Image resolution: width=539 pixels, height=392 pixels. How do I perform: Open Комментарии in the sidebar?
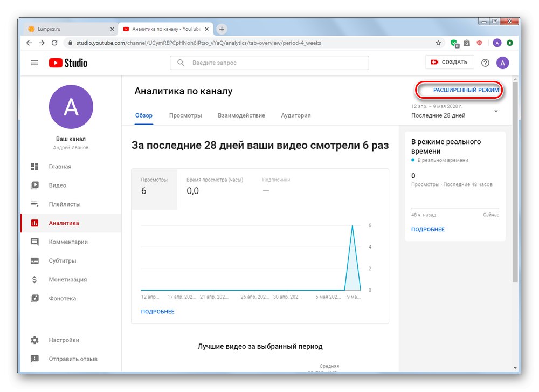click(71, 242)
